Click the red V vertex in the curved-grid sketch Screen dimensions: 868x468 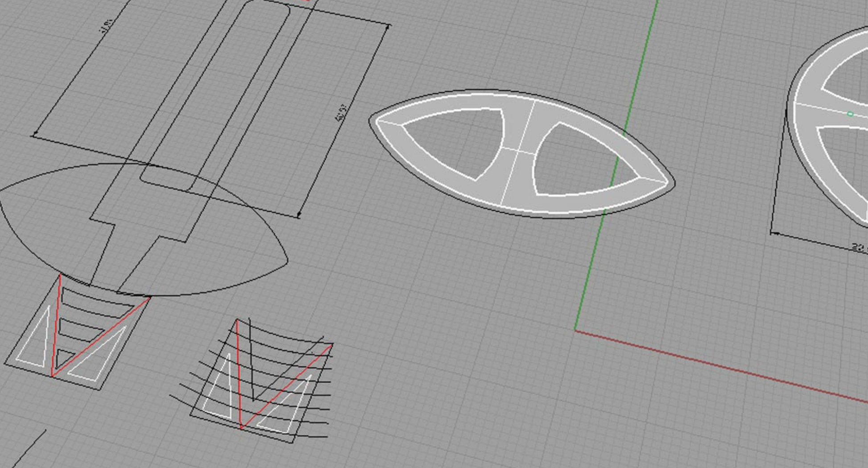tap(241, 428)
